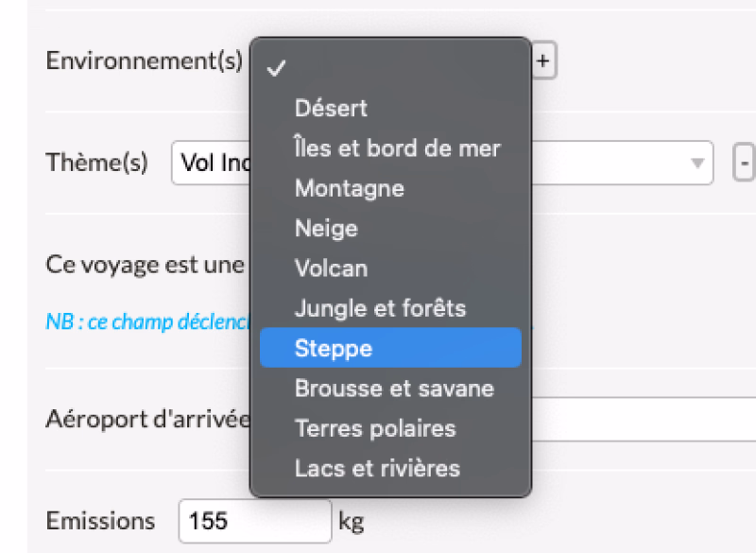Screen dimensions: 756x553
Task: Click the Emissions field containing 155
Action: (254, 521)
